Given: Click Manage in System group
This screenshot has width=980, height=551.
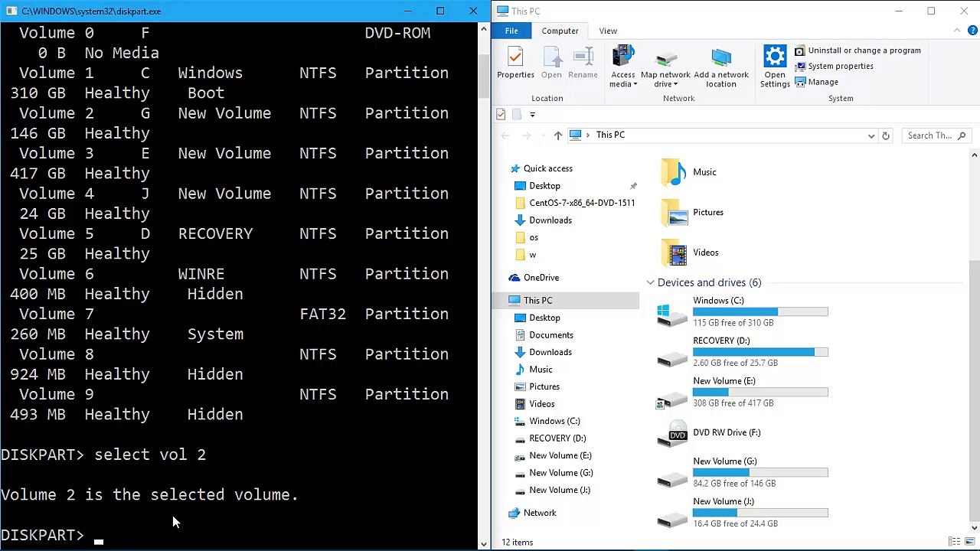Looking at the screenshot, I should point(816,82).
